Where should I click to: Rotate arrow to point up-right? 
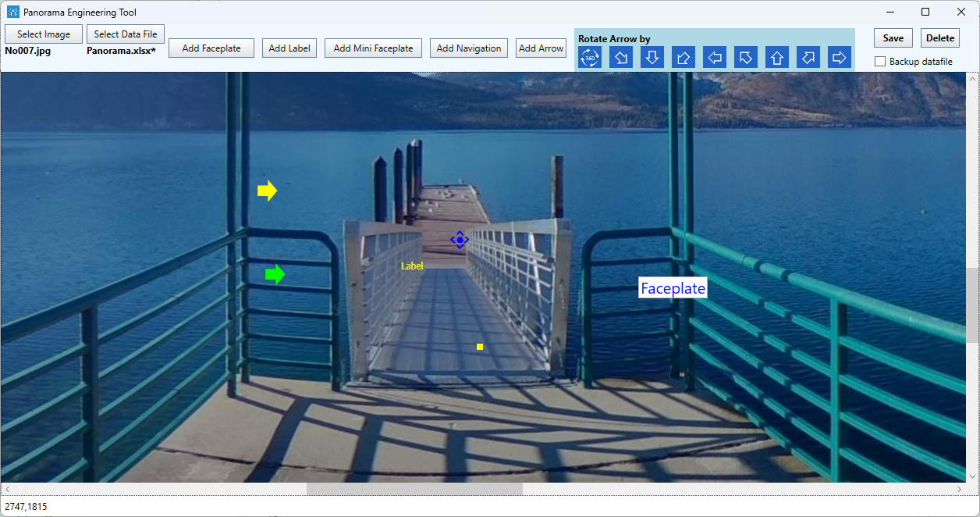[808, 58]
